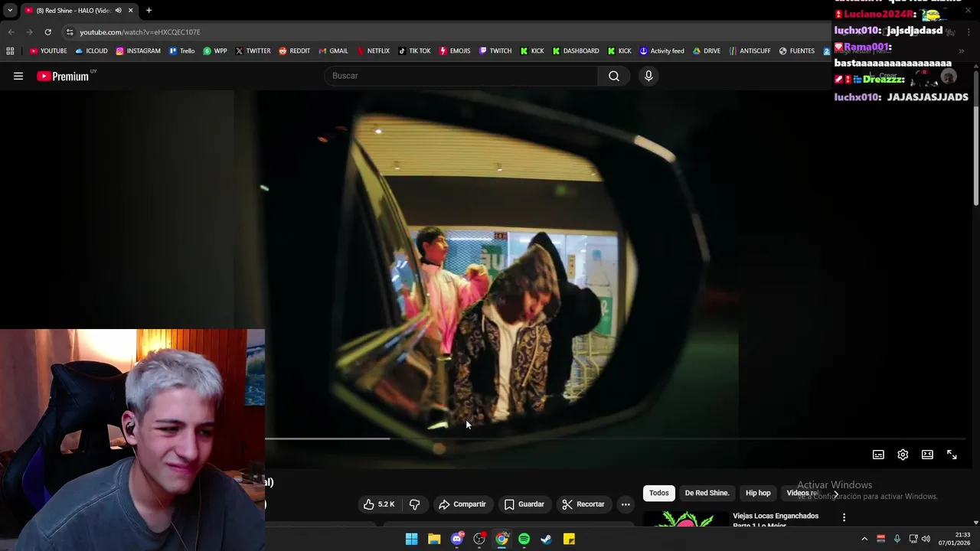Screen dimensions: 980x551
Task: Open the TWITCH bookmark
Action: [x=495, y=51]
